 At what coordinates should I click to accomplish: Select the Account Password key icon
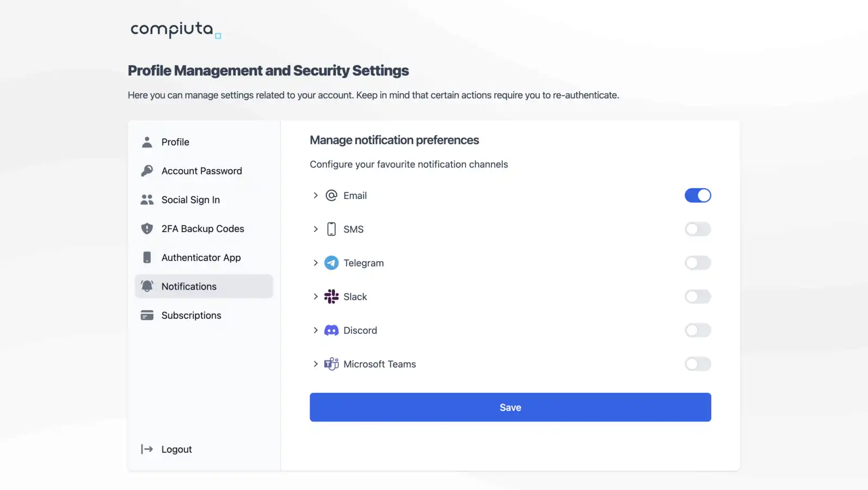146,170
